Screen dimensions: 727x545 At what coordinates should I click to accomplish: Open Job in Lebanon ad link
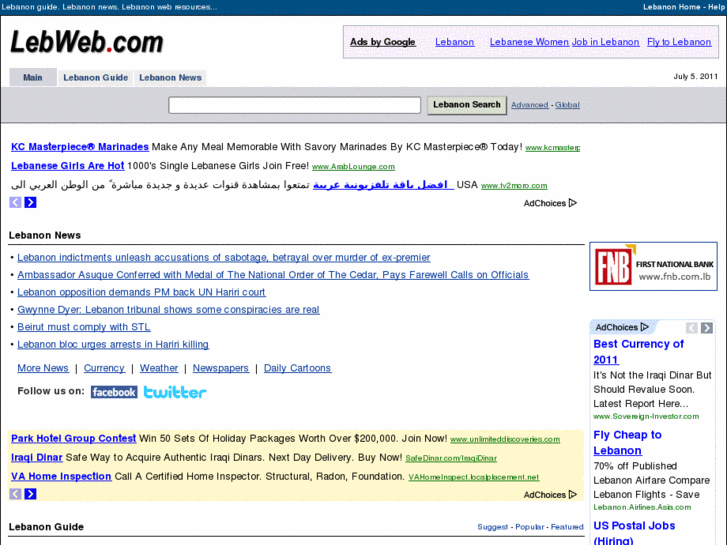606,42
